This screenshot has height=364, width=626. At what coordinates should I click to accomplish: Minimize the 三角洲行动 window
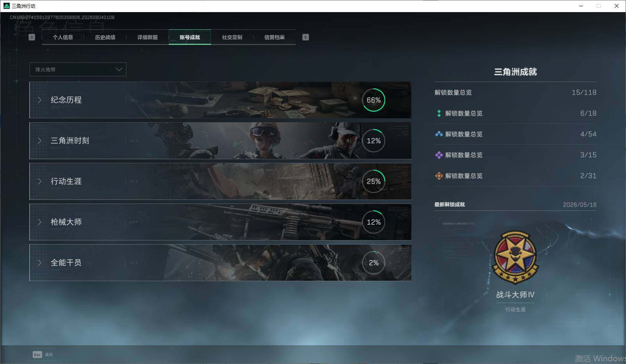pyautogui.click(x=581, y=6)
